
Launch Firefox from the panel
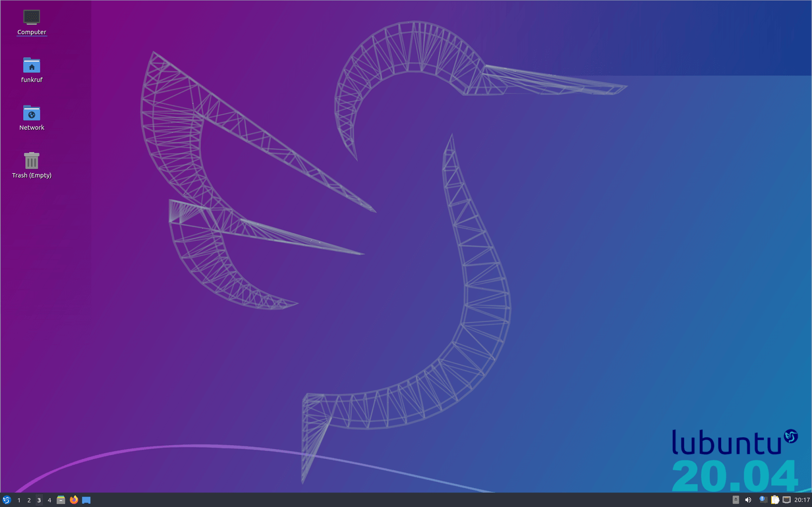(x=74, y=500)
